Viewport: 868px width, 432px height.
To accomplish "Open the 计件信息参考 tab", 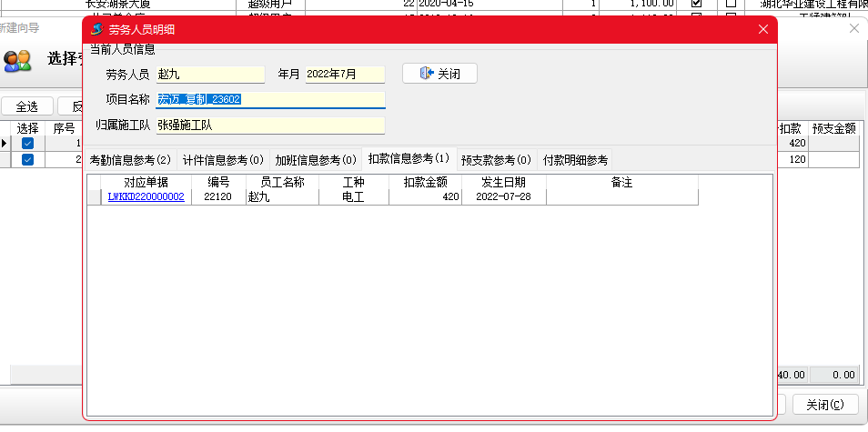I will [223, 160].
